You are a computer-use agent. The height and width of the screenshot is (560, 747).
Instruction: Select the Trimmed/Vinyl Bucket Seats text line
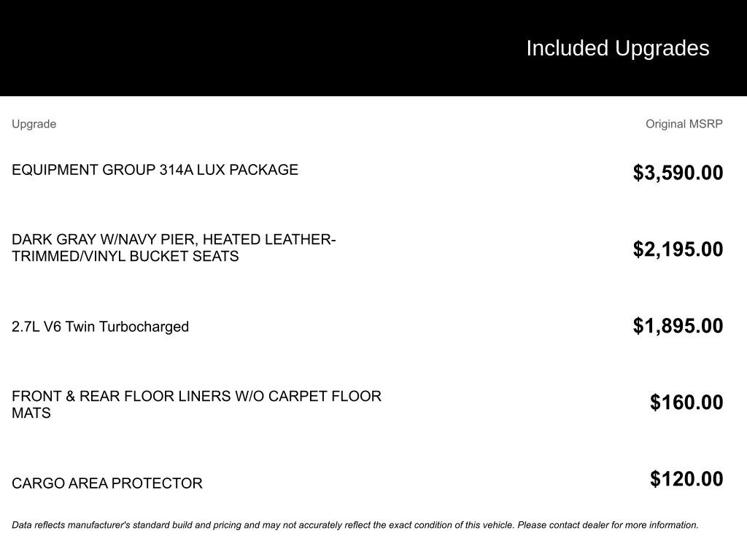125,257
